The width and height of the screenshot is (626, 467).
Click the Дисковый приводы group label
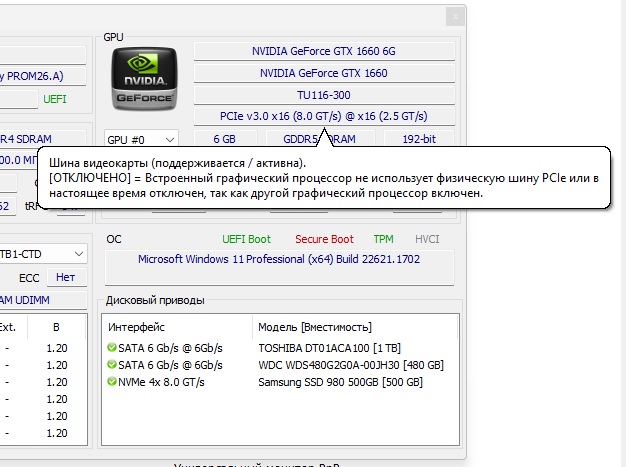point(155,300)
